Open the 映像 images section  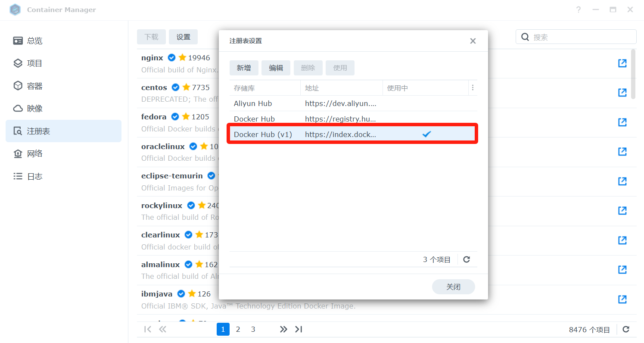[x=34, y=109]
